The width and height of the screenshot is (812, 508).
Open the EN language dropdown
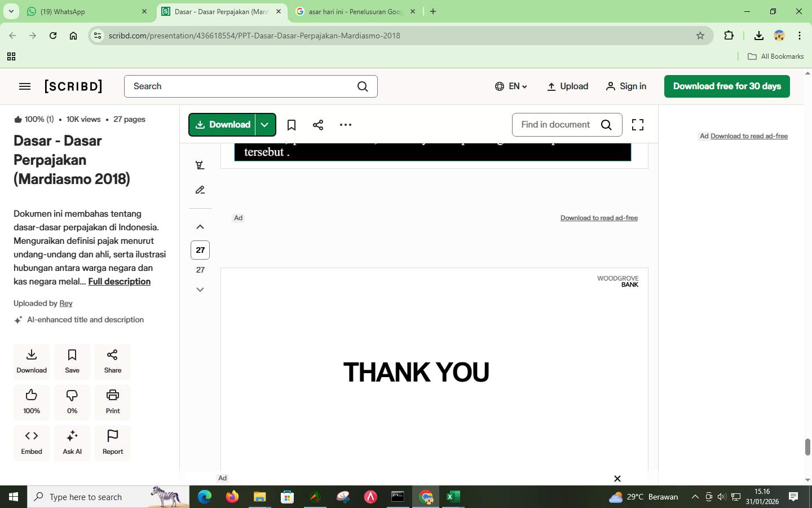click(511, 86)
